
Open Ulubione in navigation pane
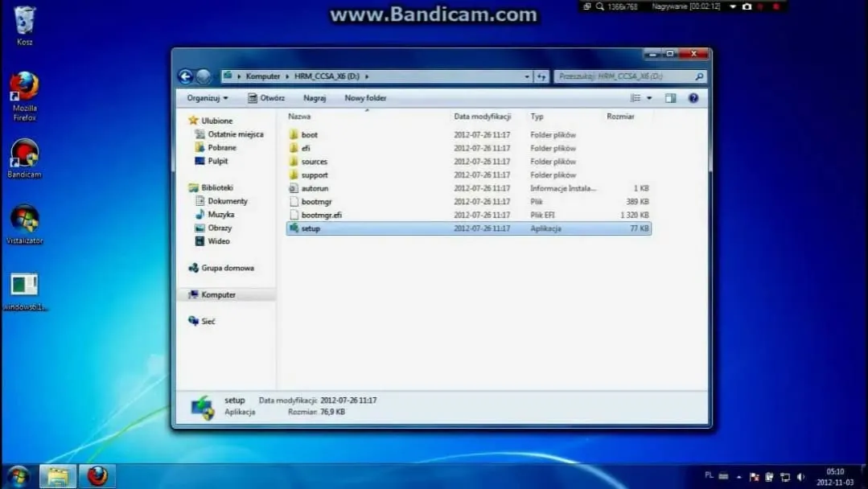(216, 121)
